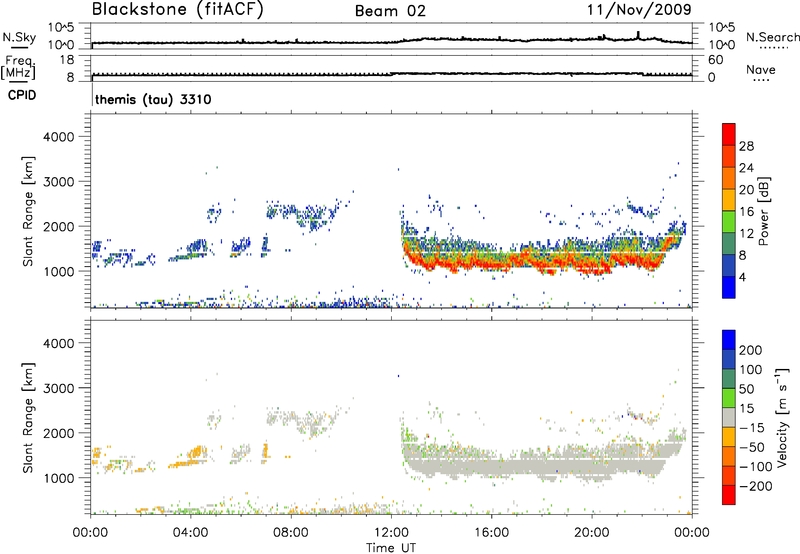Click the '50' tick on Velocity color bar
Screen dimensions: 800x554
(x=746, y=389)
